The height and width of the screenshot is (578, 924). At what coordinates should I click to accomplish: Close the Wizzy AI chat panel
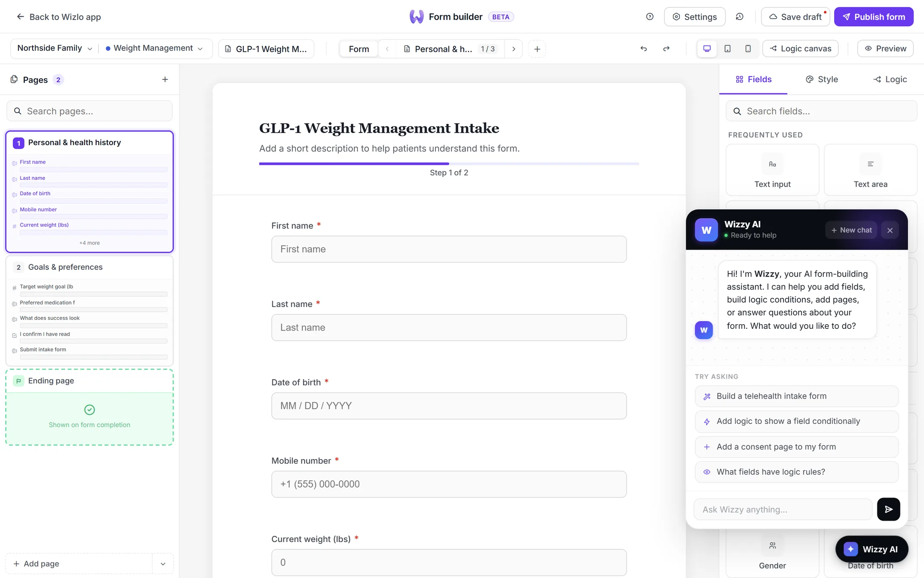[x=890, y=230]
